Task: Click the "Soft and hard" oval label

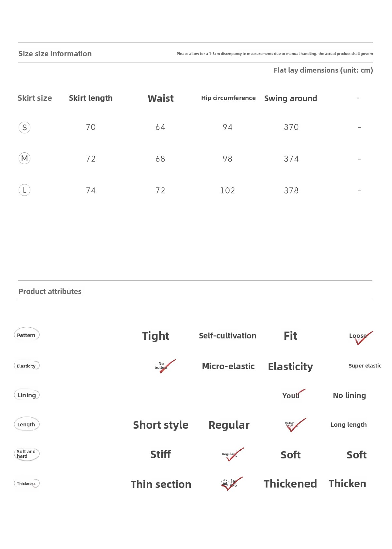Action: pos(26,454)
